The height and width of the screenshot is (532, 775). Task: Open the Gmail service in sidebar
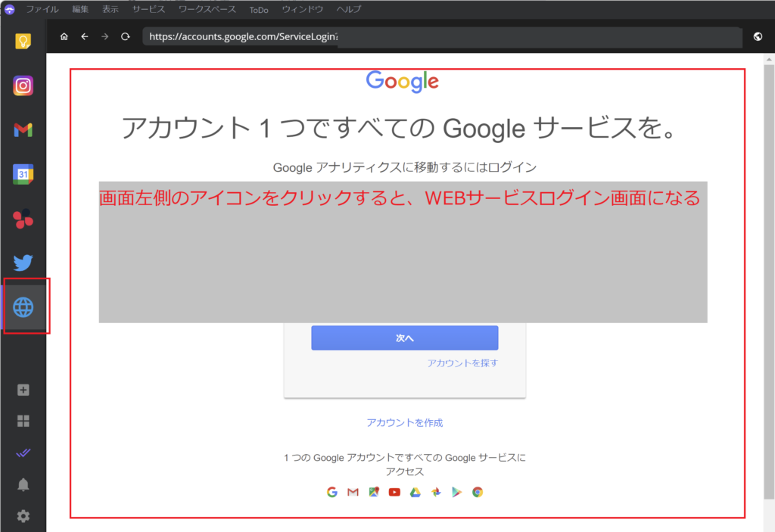(23, 130)
